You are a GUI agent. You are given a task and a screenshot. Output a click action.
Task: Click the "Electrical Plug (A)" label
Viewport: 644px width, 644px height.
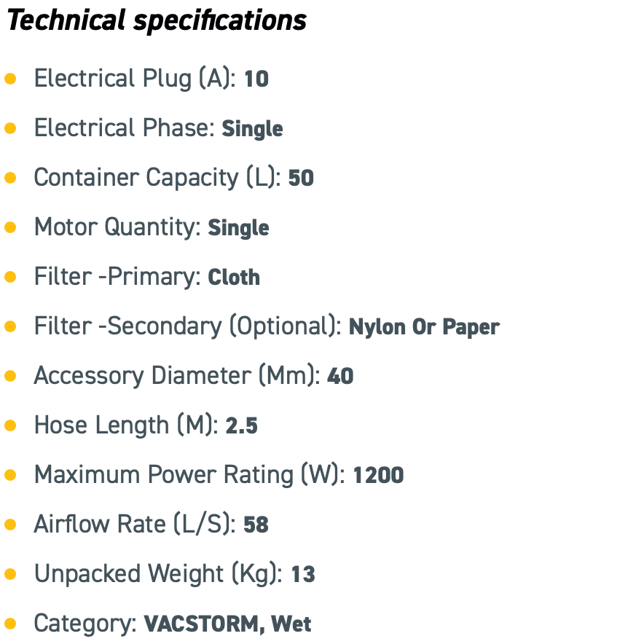[135, 79]
